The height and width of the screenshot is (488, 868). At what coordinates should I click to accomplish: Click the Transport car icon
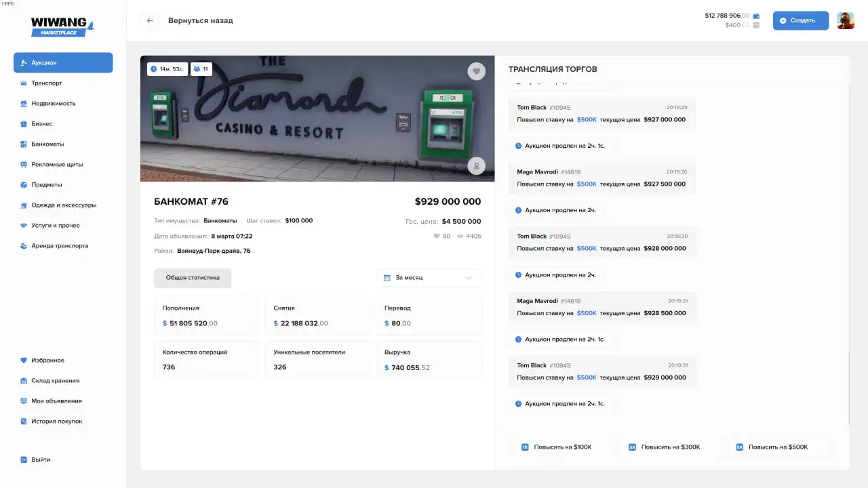pos(24,83)
